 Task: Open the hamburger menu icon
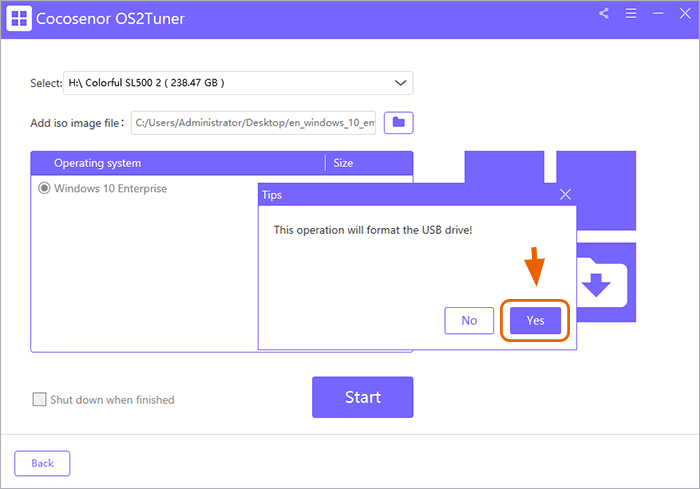[631, 13]
